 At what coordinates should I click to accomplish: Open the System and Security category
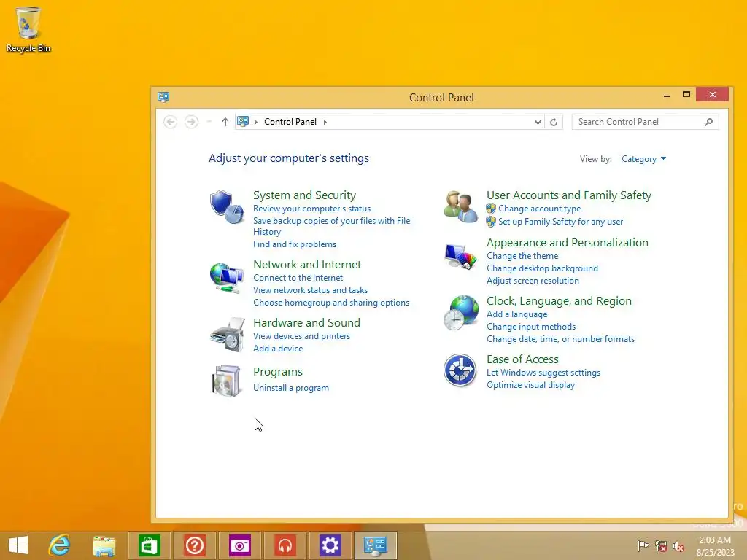click(x=304, y=195)
